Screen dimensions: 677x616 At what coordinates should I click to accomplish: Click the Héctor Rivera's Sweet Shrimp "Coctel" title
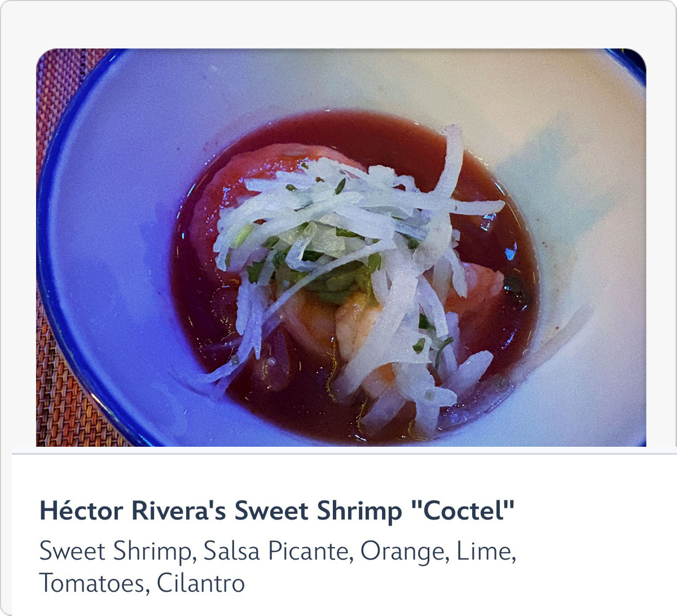tap(277, 511)
